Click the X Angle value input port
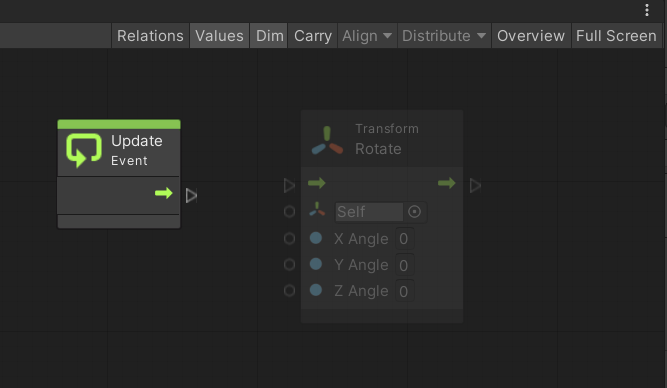This screenshot has width=667, height=388. (x=289, y=238)
